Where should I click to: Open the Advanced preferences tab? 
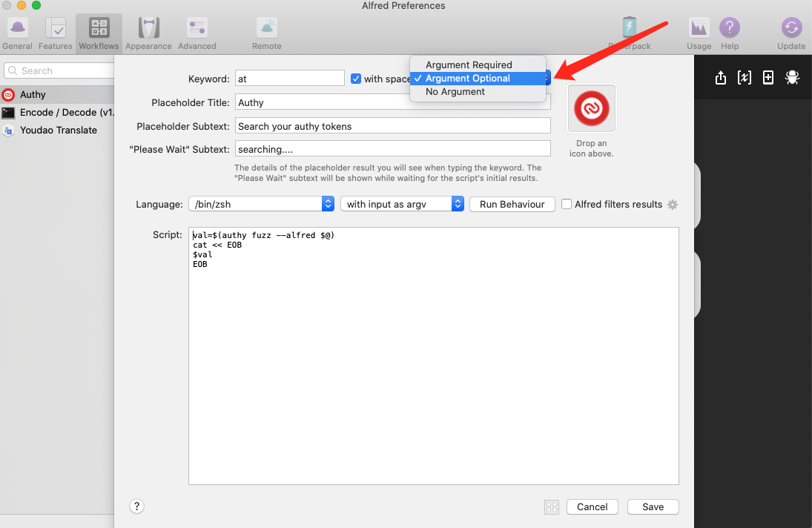[197, 33]
